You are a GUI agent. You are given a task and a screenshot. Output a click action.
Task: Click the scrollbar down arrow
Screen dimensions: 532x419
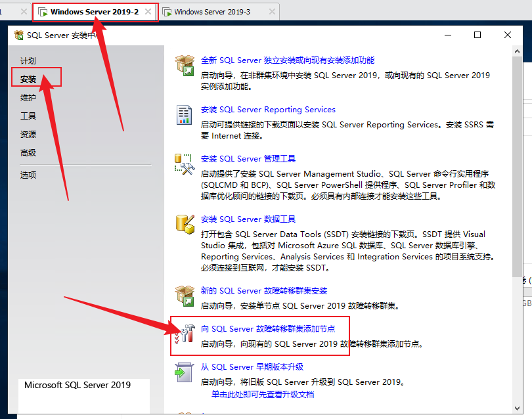pos(517,408)
